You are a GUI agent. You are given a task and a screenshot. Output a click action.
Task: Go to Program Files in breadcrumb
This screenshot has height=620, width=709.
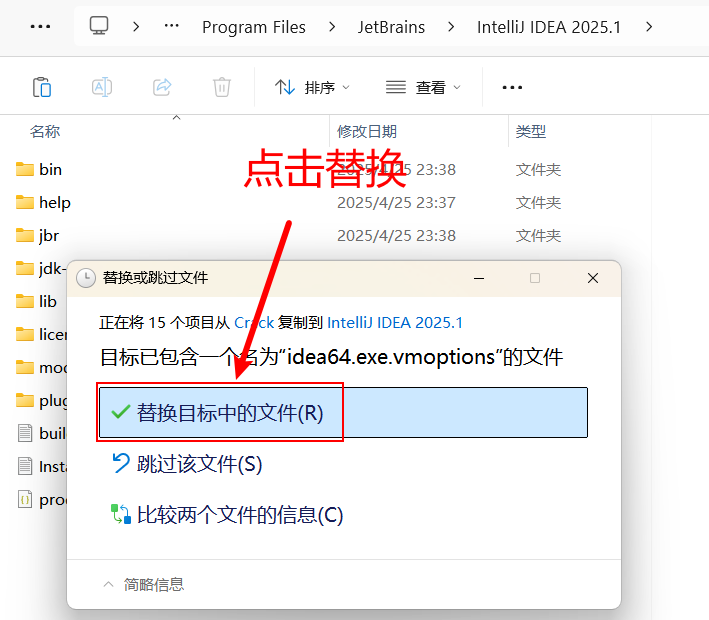coord(254,27)
